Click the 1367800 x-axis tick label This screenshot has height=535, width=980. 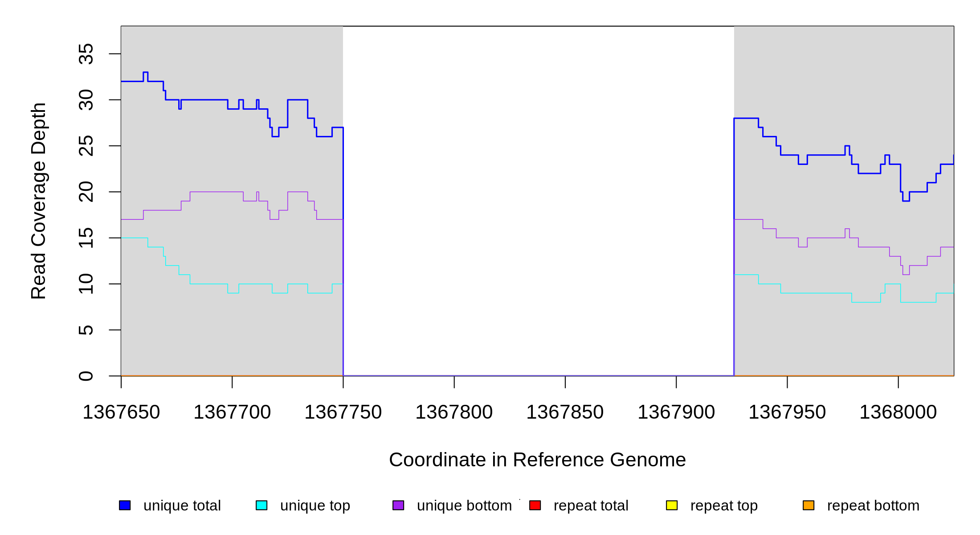(454, 412)
